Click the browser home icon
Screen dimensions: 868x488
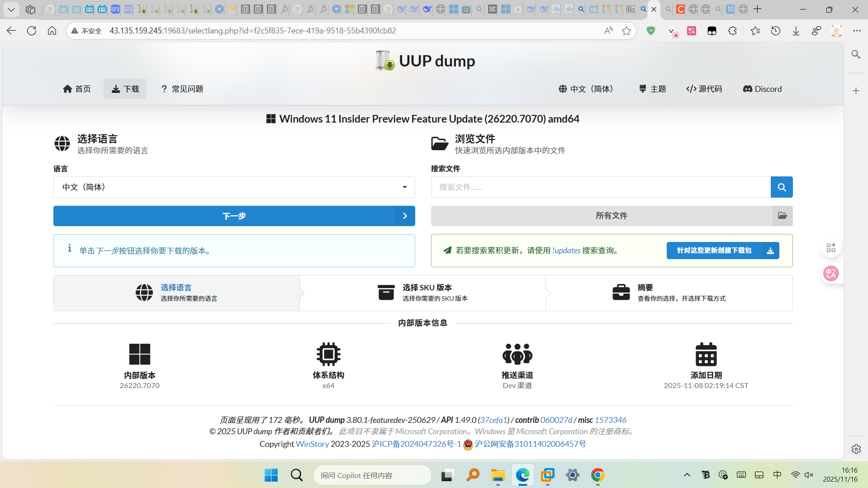point(52,31)
